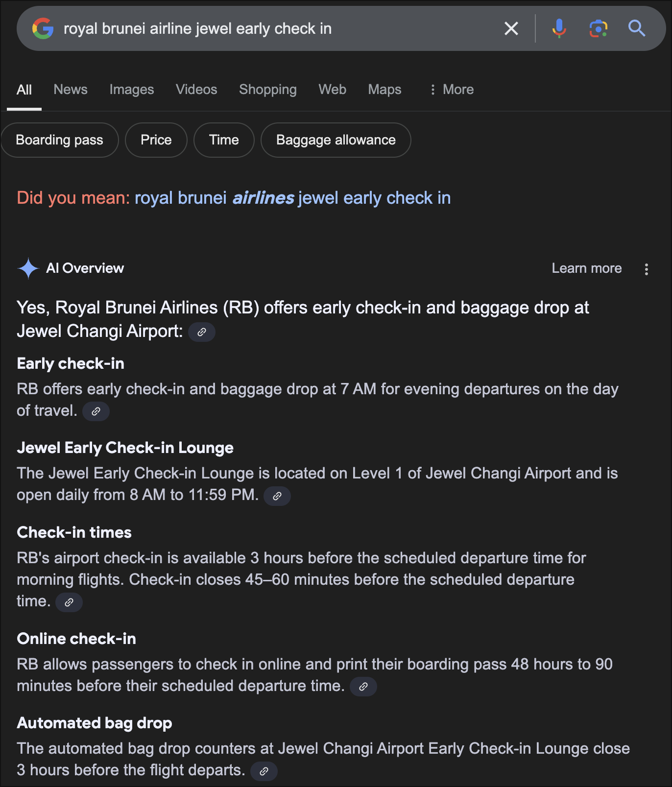Start voice search with microphone

(559, 28)
